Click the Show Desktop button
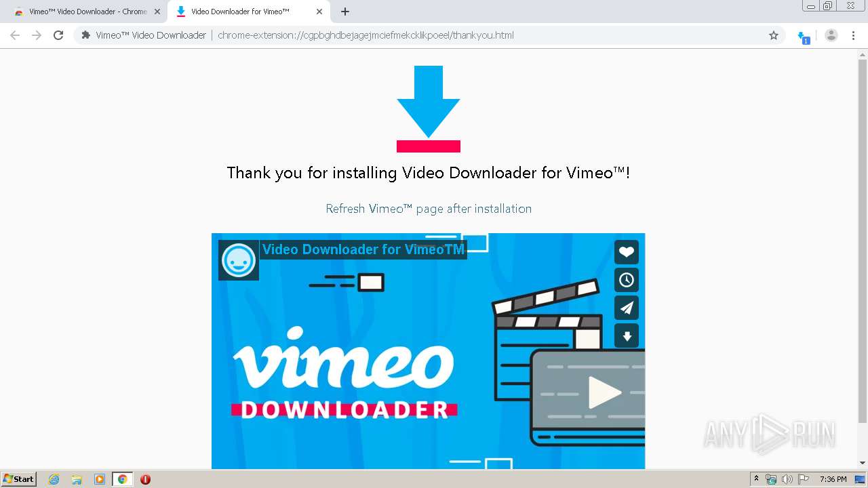Screen dimensions: 868x488 [861, 479]
